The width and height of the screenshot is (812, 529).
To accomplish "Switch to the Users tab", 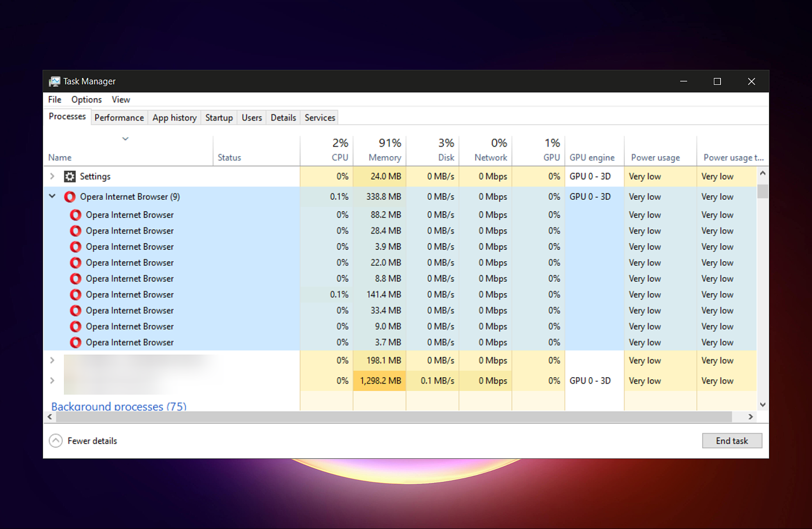I will pos(252,118).
